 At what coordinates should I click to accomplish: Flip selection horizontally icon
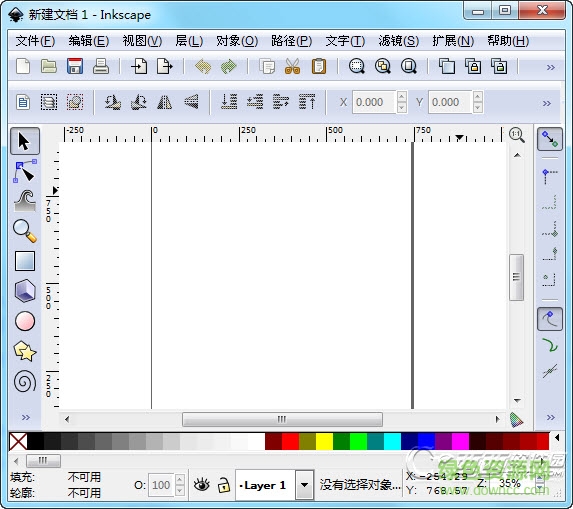pyautogui.click(x=164, y=102)
